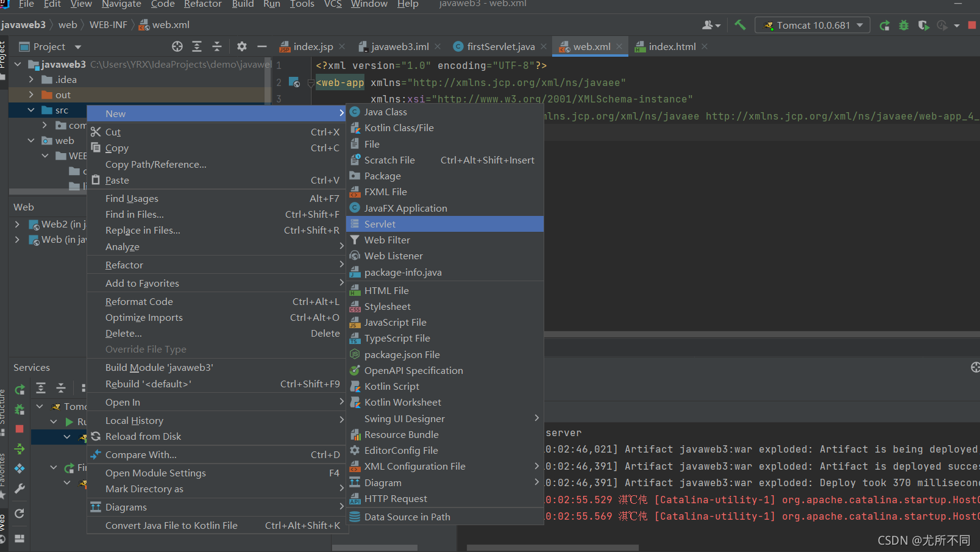Select Servlet in the New submenu
Viewport: 980px width, 552px height.
tap(445, 224)
